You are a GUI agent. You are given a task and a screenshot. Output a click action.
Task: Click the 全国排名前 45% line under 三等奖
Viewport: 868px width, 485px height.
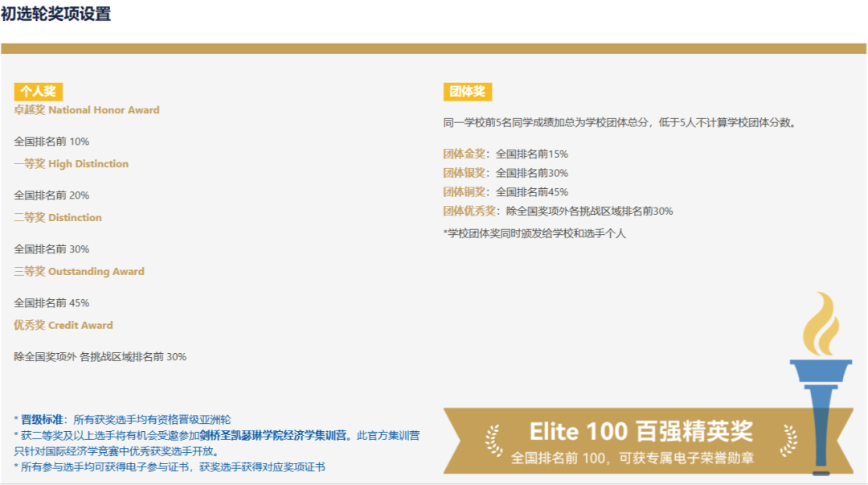click(51, 303)
